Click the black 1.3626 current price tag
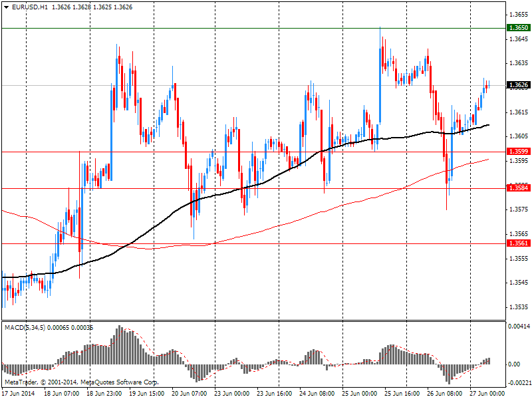The image size is (532, 399). coord(518,85)
